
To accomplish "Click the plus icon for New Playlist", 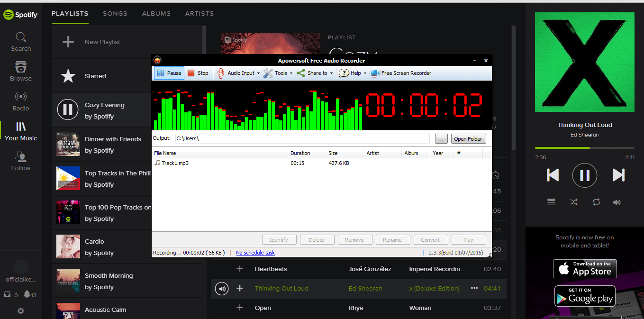I will [x=68, y=42].
